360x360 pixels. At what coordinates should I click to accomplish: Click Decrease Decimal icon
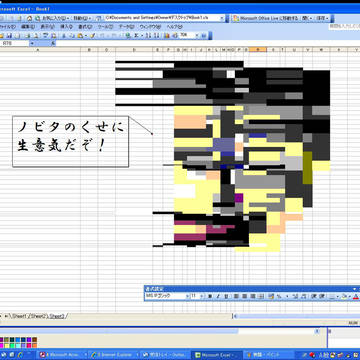point(303,296)
